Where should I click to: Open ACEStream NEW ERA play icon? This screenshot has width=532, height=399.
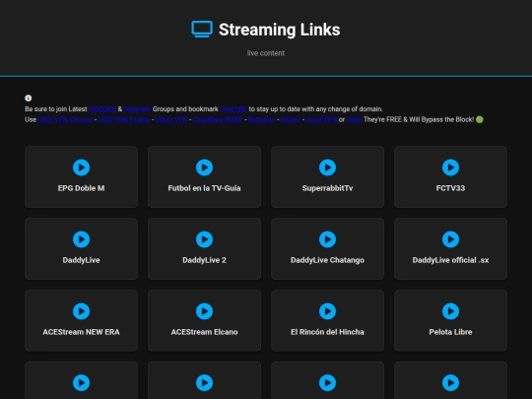pos(81,311)
